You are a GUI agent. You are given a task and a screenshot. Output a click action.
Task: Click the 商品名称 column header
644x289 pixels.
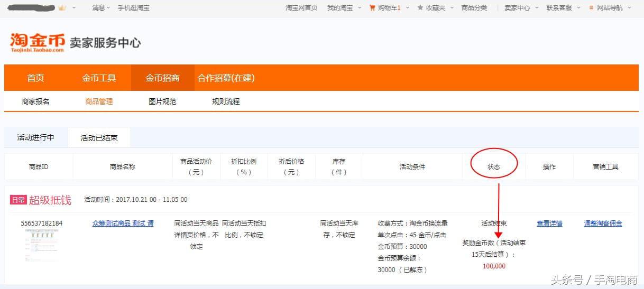click(x=123, y=166)
